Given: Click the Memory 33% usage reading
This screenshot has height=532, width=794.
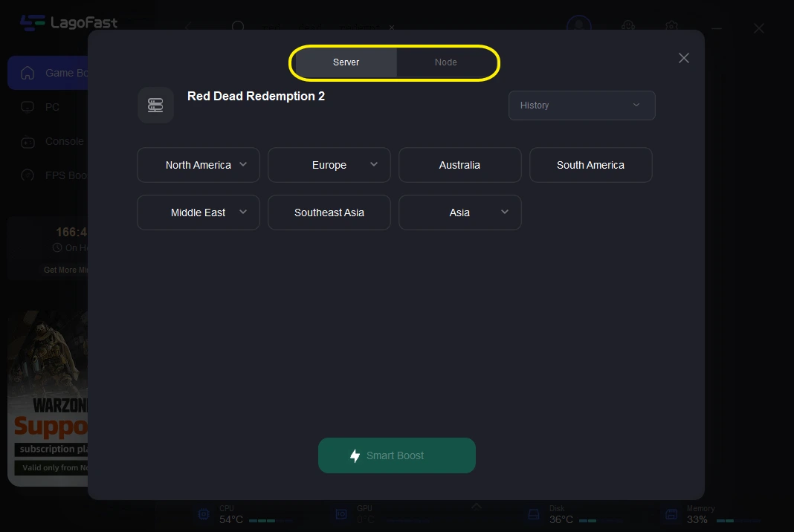Looking at the screenshot, I should 697,519.
